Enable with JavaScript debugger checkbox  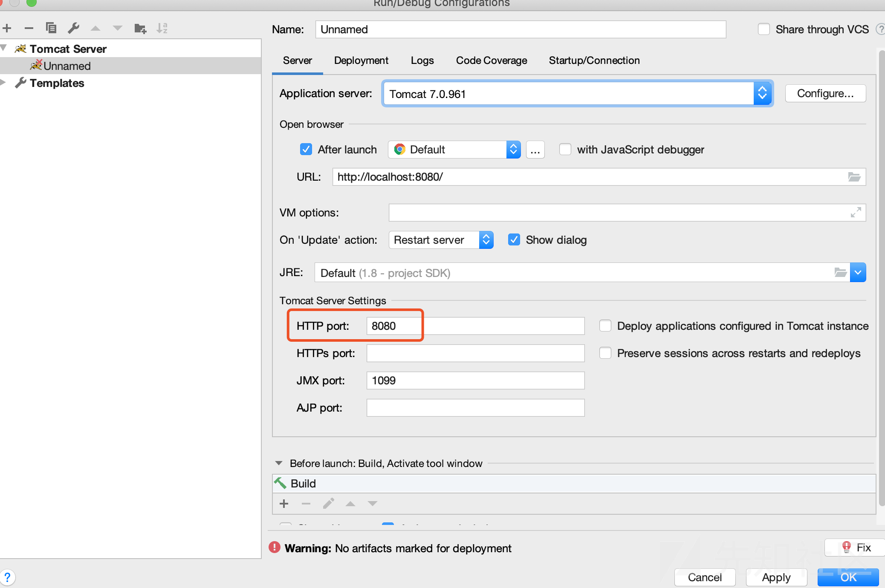(x=565, y=150)
